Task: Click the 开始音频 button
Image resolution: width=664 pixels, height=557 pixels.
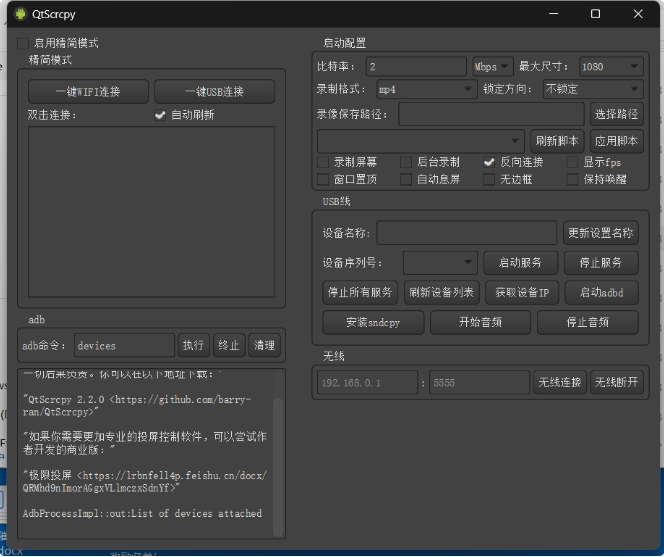Action: click(x=480, y=322)
